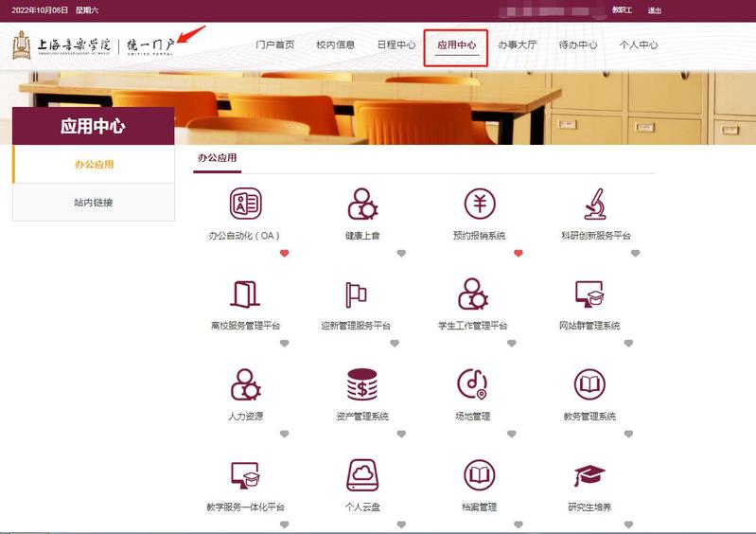The width and height of the screenshot is (756, 534).
Task: Launch the 预约报销系统 yen icon
Action: pos(480,204)
